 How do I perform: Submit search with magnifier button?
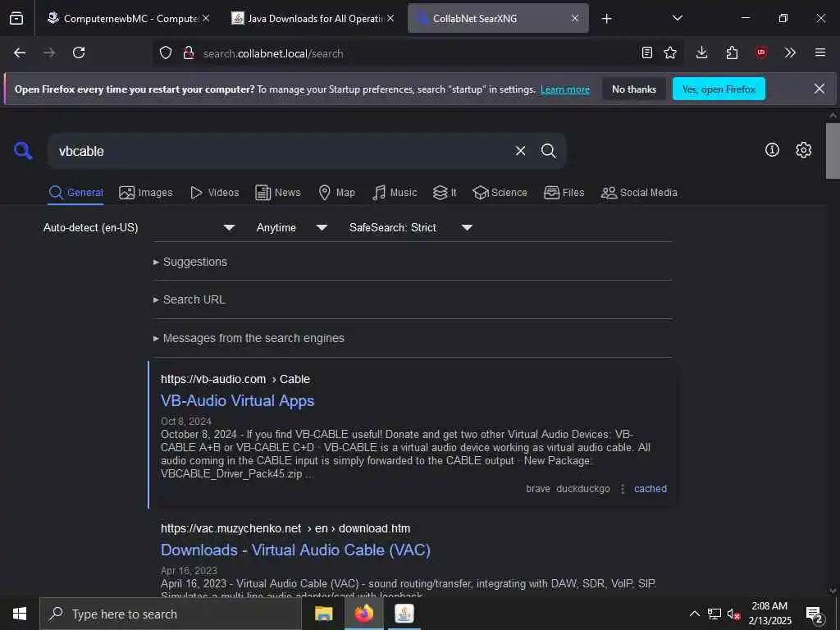click(548, 151)
